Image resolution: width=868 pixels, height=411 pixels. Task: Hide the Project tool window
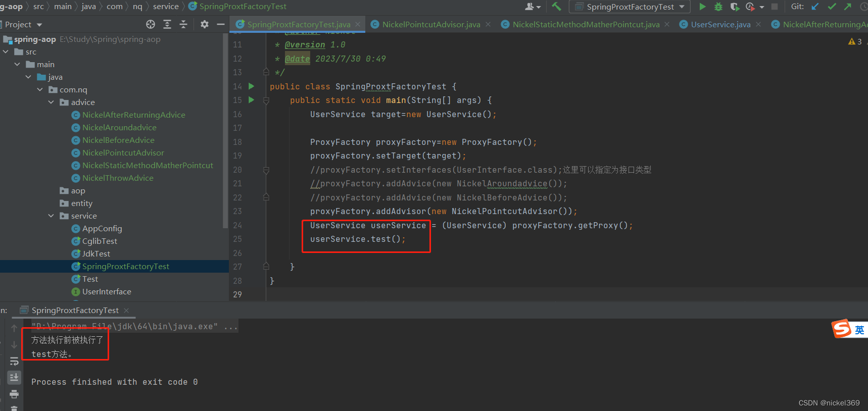tap(221, 24)
